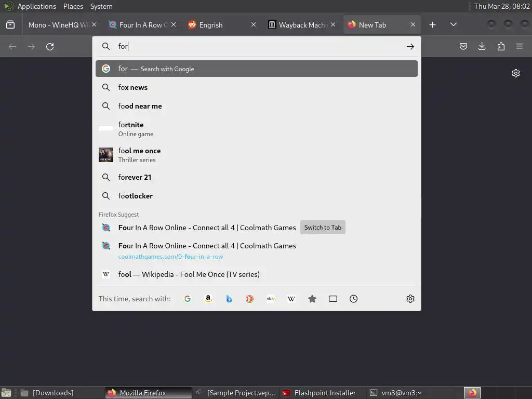Choose 'fool me once' Thriller series suggestion
Viewport: 532px width, 399px height.
pyautogui.click(x=257, y=155)
